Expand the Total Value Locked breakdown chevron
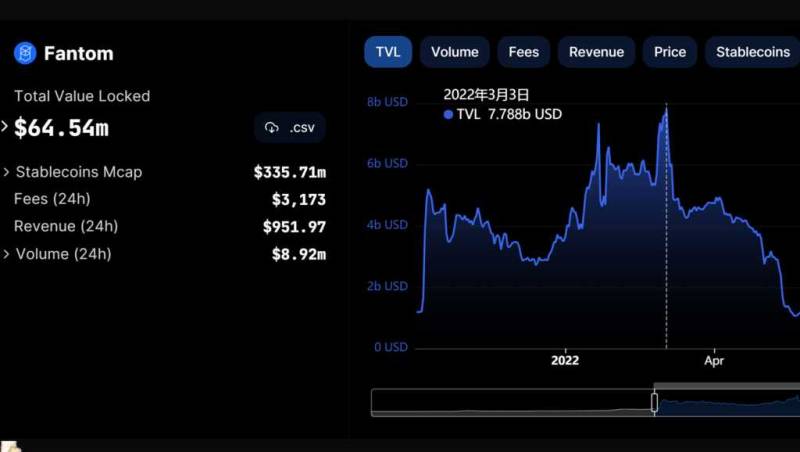This screenshot has width=800, height=452. (x=5, y=126)
